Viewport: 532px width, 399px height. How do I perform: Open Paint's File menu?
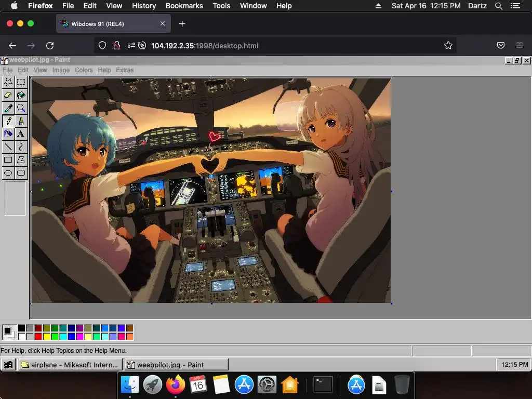click(7, 70)
